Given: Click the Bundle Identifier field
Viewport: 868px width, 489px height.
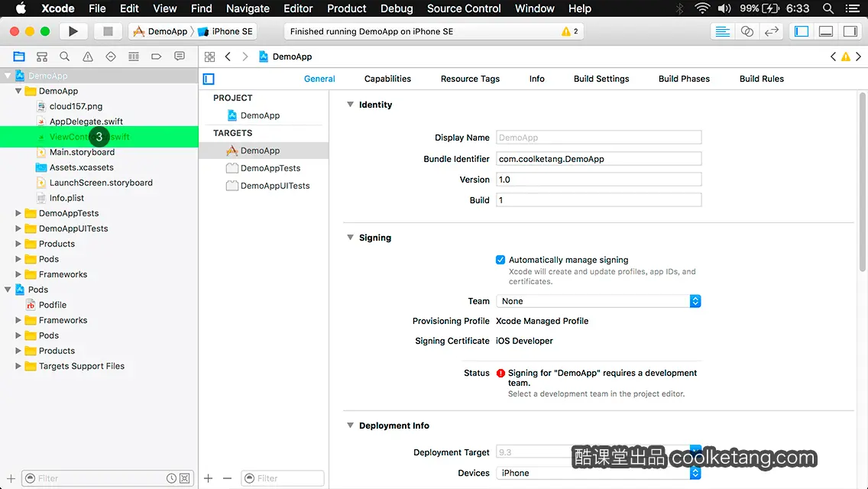Looking at the screenshot, I should pyautogui.click(x=598, y=159).
